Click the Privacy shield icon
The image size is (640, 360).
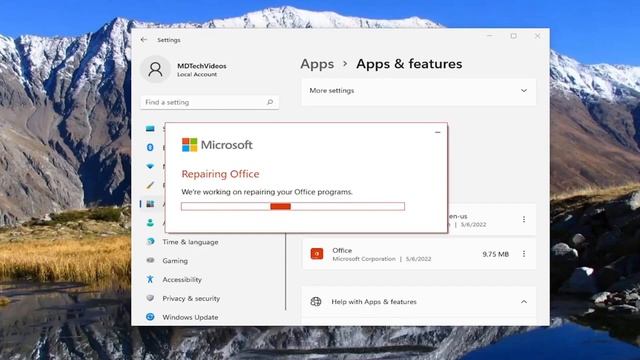pos(150,298)
